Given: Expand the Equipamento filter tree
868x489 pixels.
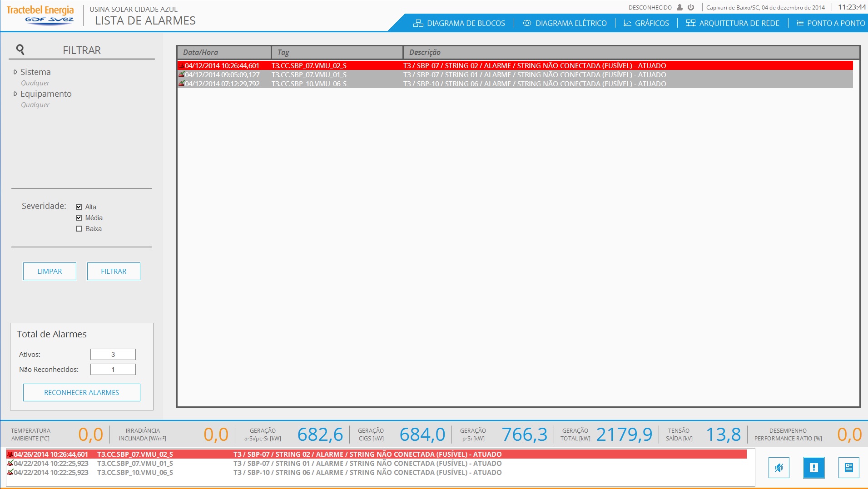Looking at the screenshot, I should pyautogui.click(x=15, y=94).
